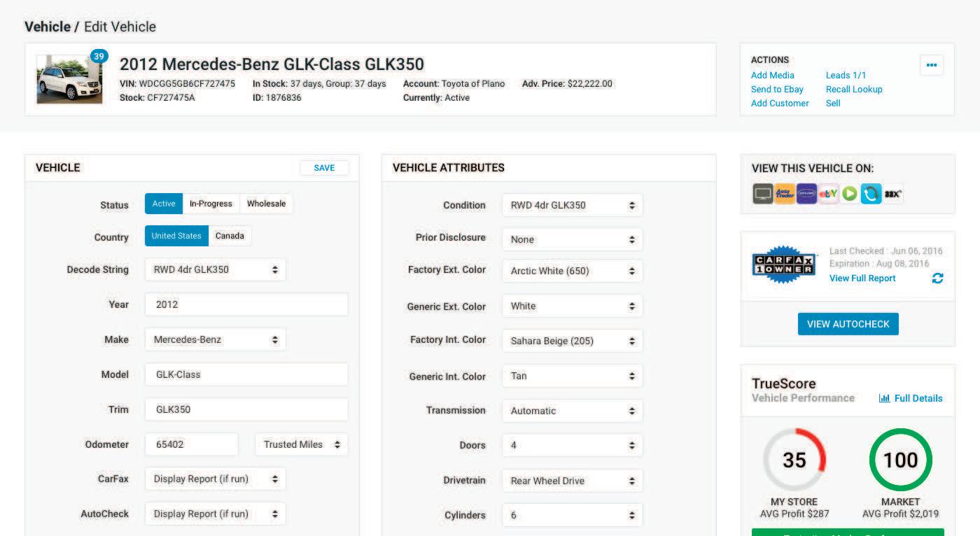
Task: Open the dealer website monitor icon
Action: (x=762, y=194)
